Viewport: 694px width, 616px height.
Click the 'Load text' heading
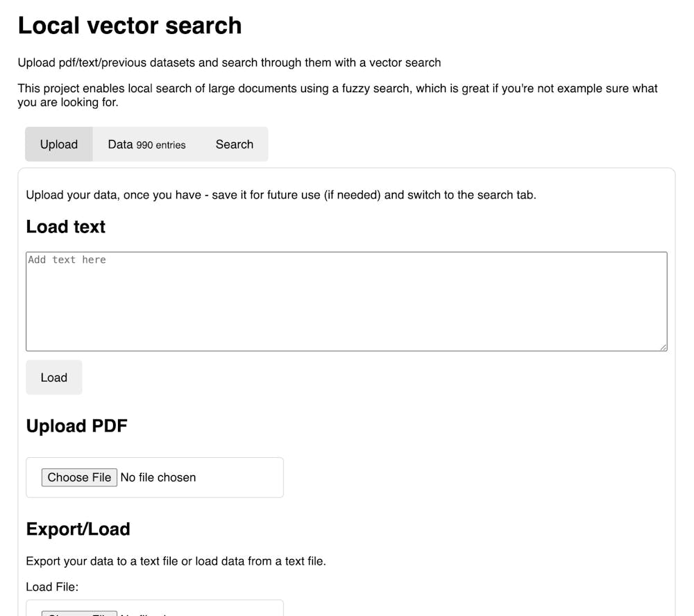(x=66, y=227)
